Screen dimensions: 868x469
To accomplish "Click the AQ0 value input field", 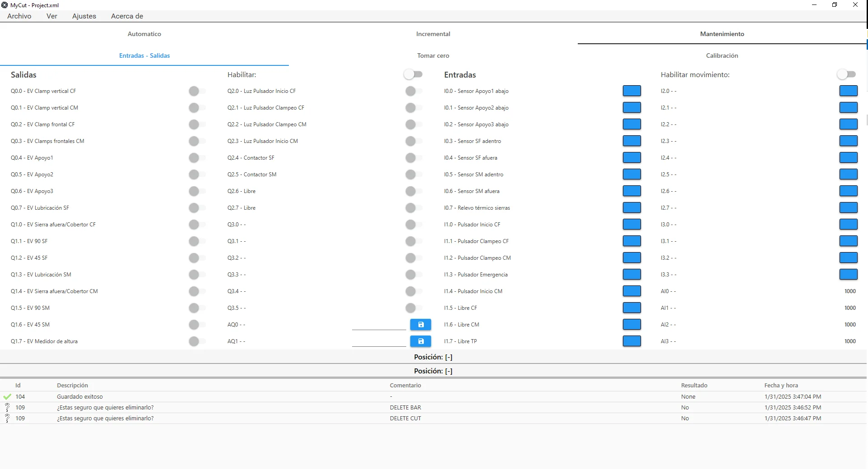I will click(x=379, y=325).
